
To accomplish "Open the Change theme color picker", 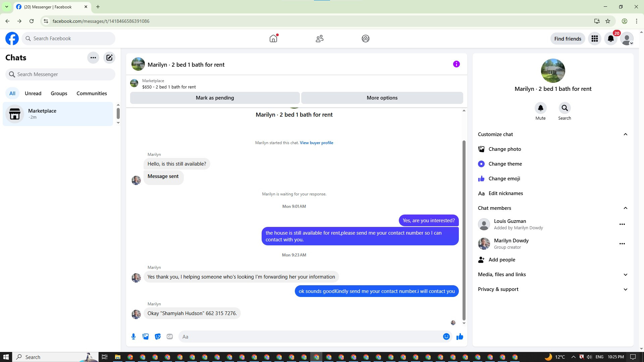I will (x=553, y=164).
